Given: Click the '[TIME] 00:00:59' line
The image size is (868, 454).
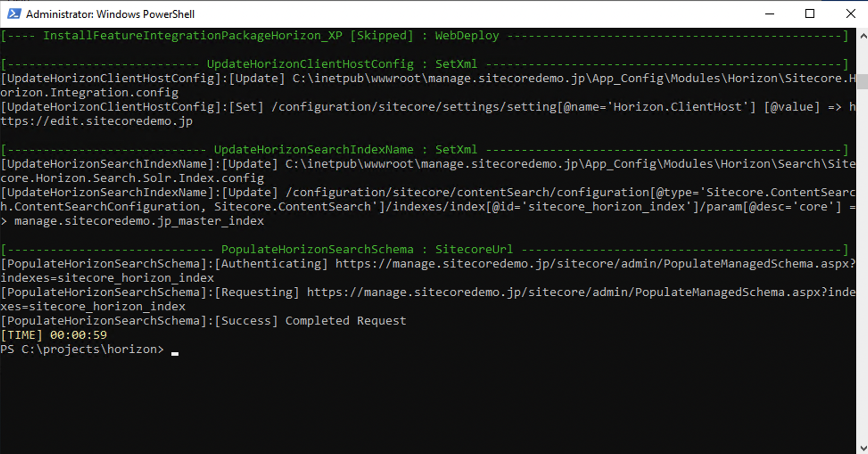Looking at the screenshot, I should pyautogui.click(x=54, y=335).
